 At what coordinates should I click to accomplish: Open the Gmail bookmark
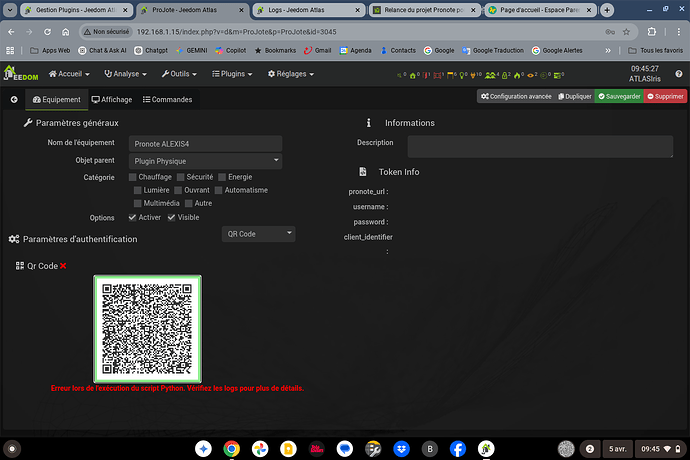(317, 51)
